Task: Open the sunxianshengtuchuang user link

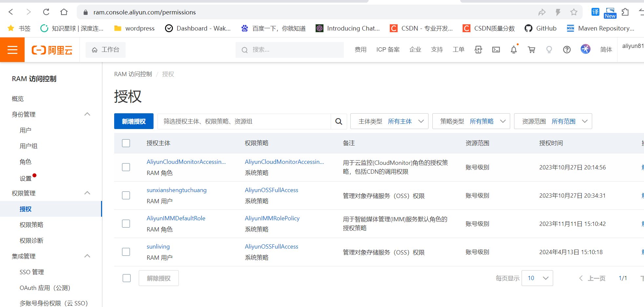Action: (x=177, y=190)
